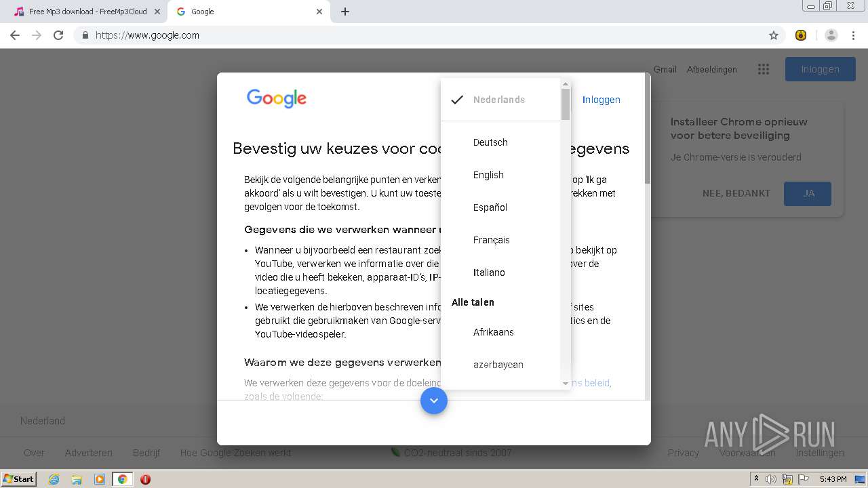Open the media player taskbar icon
868x488 pixels.
pyautogui.click(x=100, y=479)
